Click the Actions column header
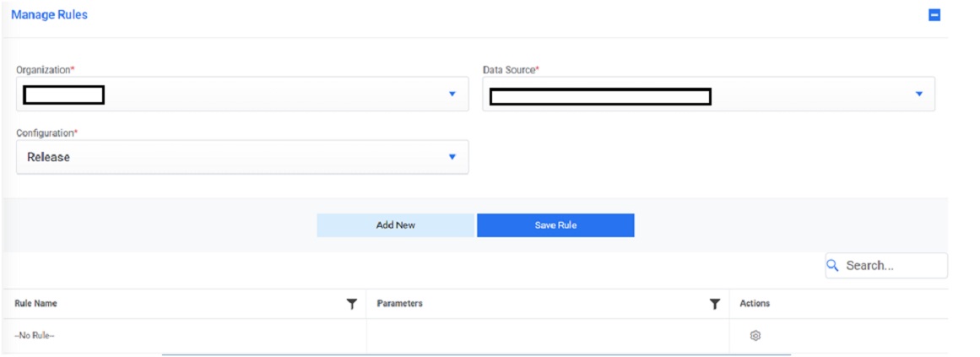 pos(755,304)
